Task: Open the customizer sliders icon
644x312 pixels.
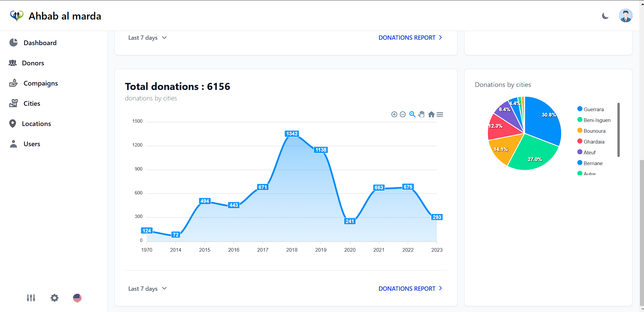Action: click(x=31, y=298)
